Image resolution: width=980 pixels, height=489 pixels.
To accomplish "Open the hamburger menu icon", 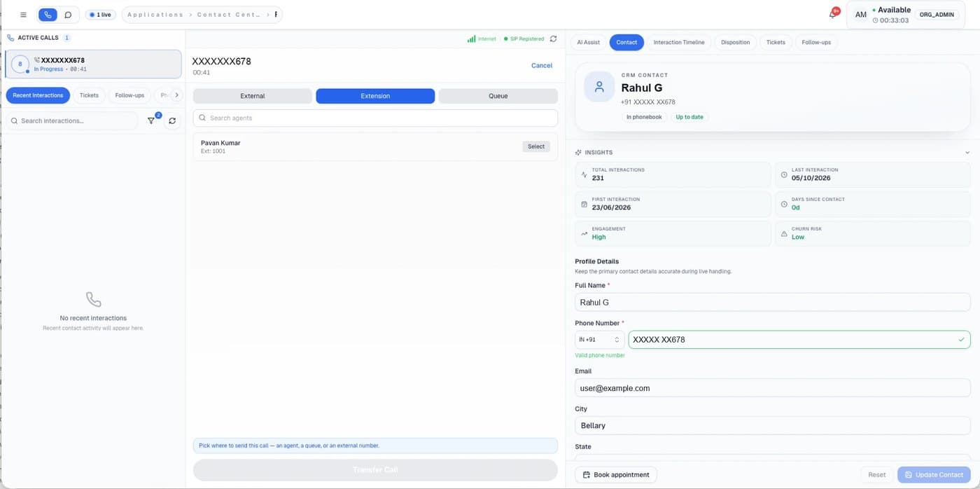I will pyautogui.click(x=23, y=15).
